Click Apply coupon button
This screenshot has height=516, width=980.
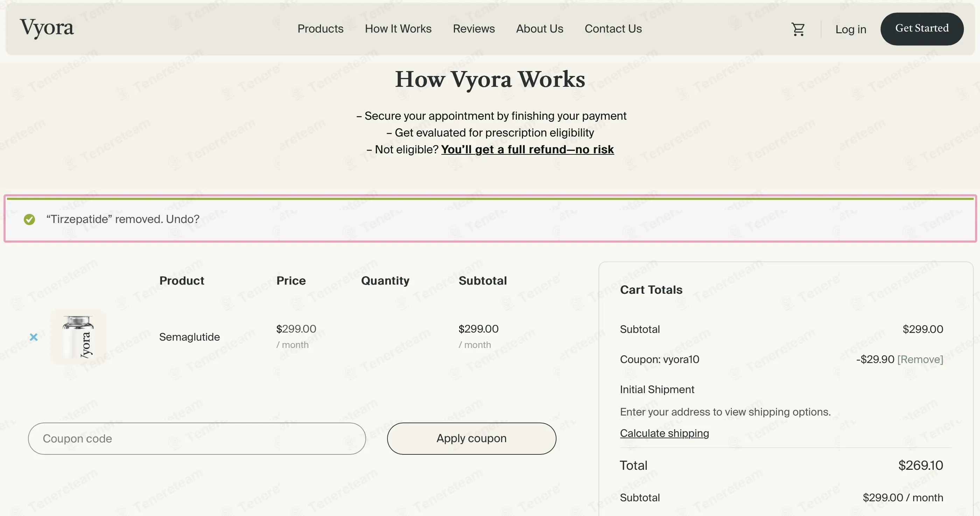coord(471,438)
